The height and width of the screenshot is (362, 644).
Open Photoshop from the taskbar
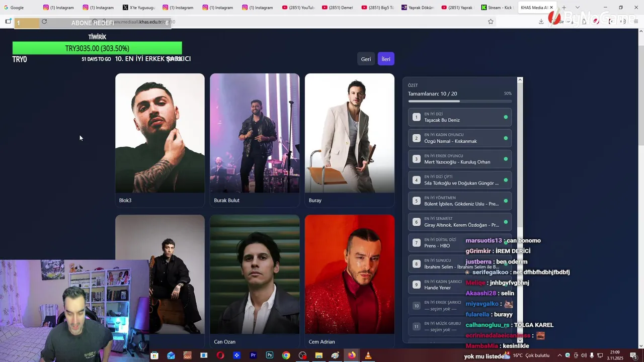pos(270,355)
